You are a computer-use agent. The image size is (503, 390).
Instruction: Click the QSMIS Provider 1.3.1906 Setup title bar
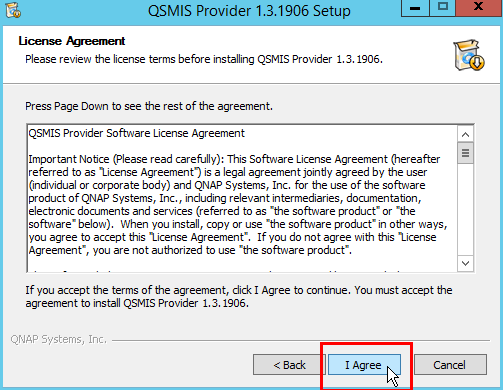(249, 11)
